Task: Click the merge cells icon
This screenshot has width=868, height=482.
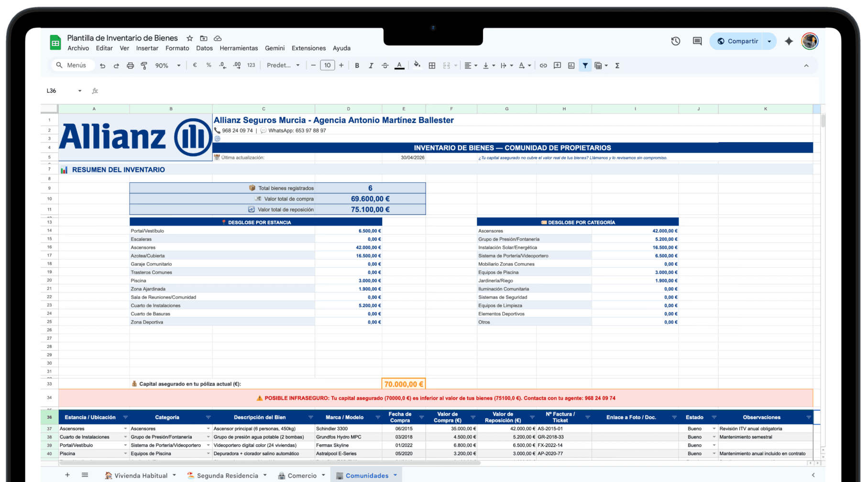Action: (x=447, y=66)
